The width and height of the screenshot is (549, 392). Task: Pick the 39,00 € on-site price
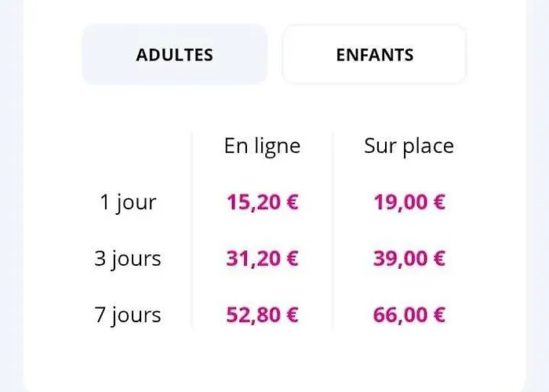409,259
